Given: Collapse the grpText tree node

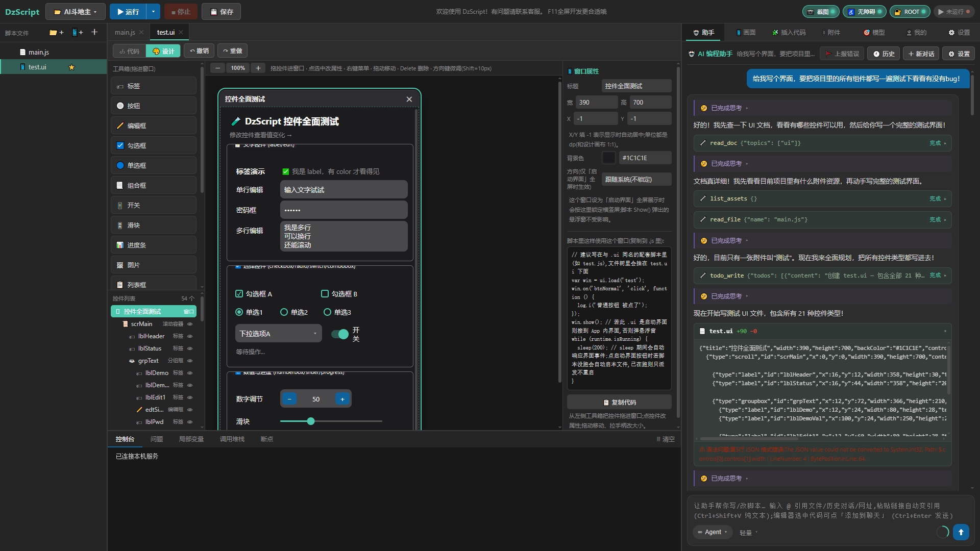Looking at the screenshot, I should click(132, 361).
